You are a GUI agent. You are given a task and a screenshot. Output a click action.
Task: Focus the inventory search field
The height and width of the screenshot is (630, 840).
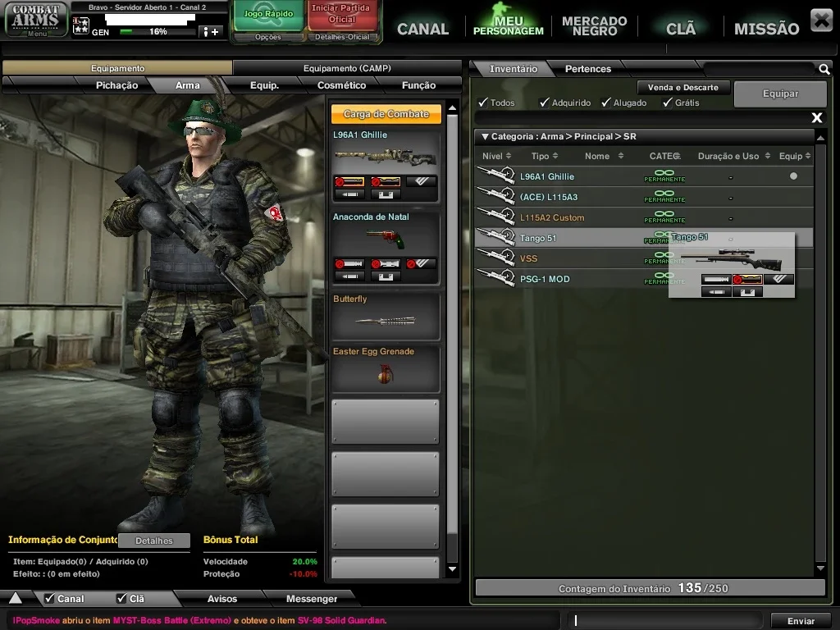[760, 69]
